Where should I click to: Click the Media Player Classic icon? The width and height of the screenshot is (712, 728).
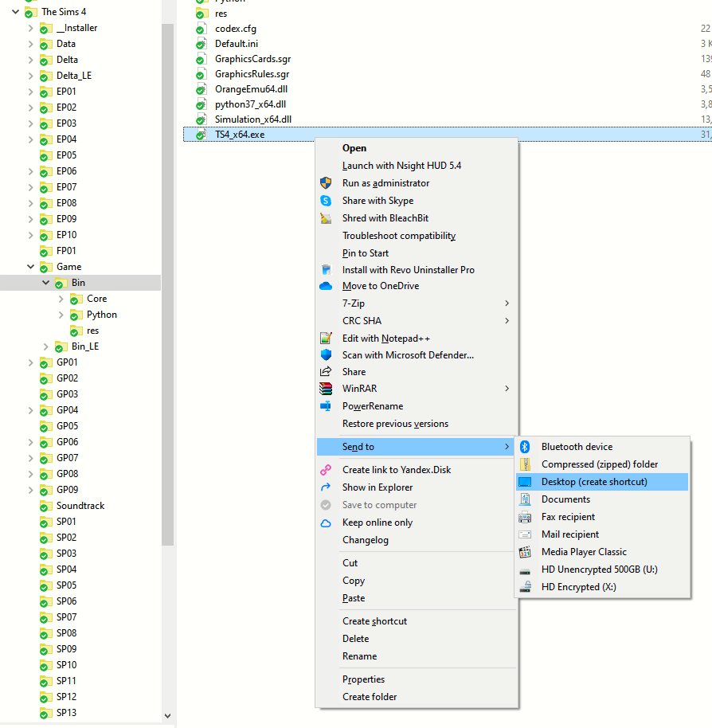coord(525,552)
